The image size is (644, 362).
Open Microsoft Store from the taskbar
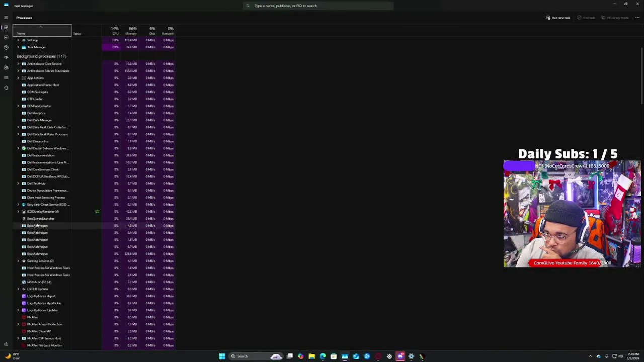tap(334, 356)
